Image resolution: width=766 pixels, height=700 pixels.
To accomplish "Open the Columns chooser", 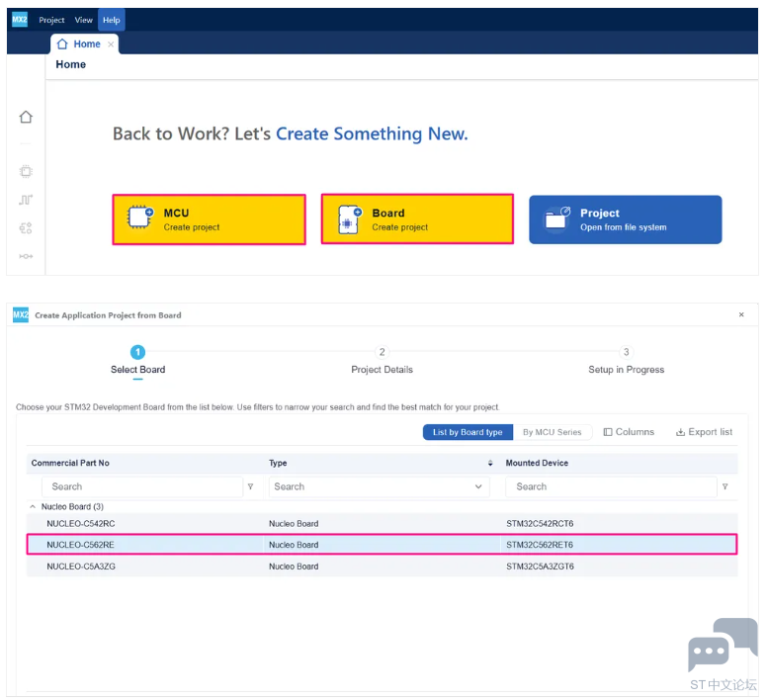I will (629, 432).
